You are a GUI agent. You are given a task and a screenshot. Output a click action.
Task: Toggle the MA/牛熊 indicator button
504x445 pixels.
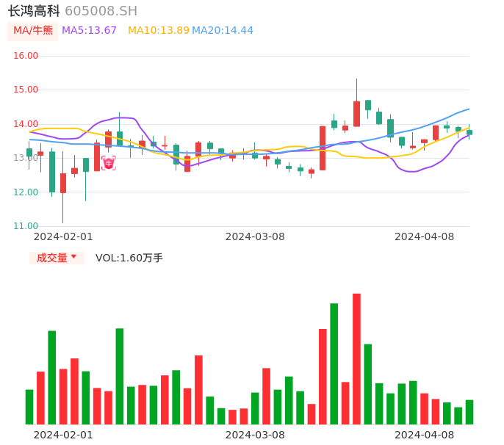33,31
